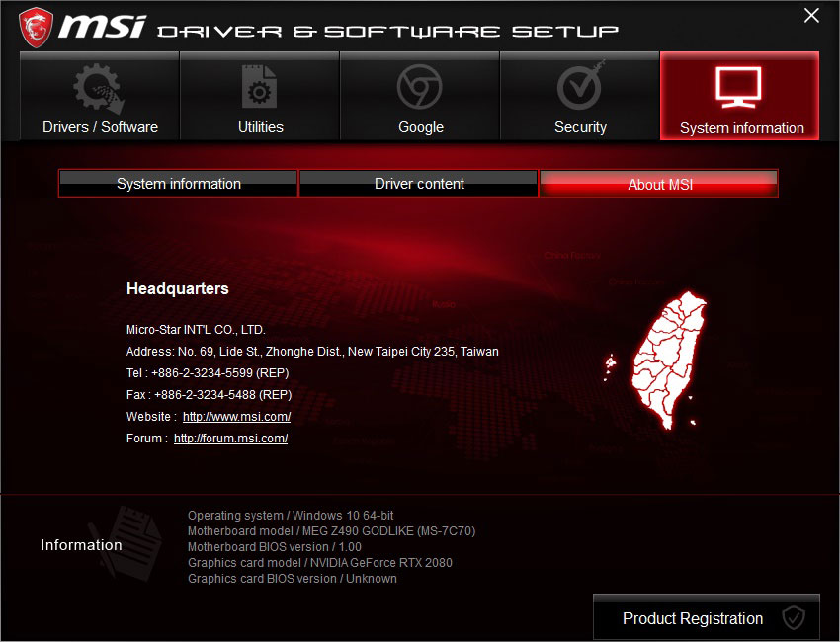
Task: Open the Drivers / Software gear icon
Action: coord(99,88)
